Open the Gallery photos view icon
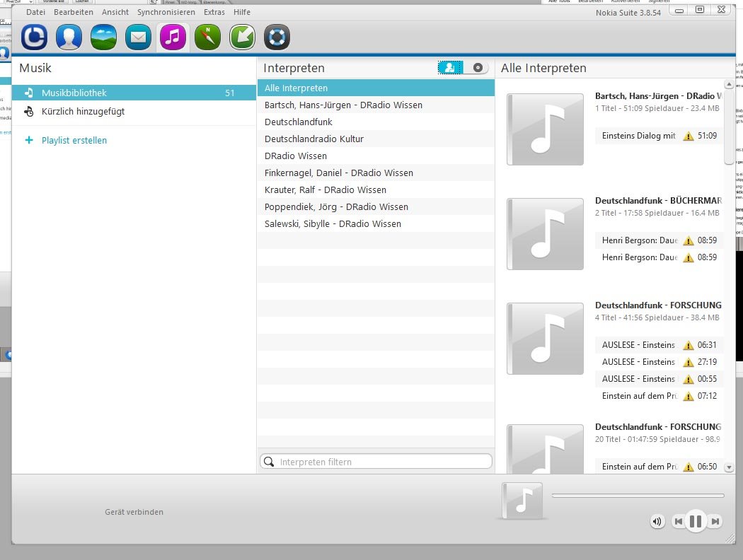Image resolution: width=743 pixels, height=560 pixels. coord(103,37)
